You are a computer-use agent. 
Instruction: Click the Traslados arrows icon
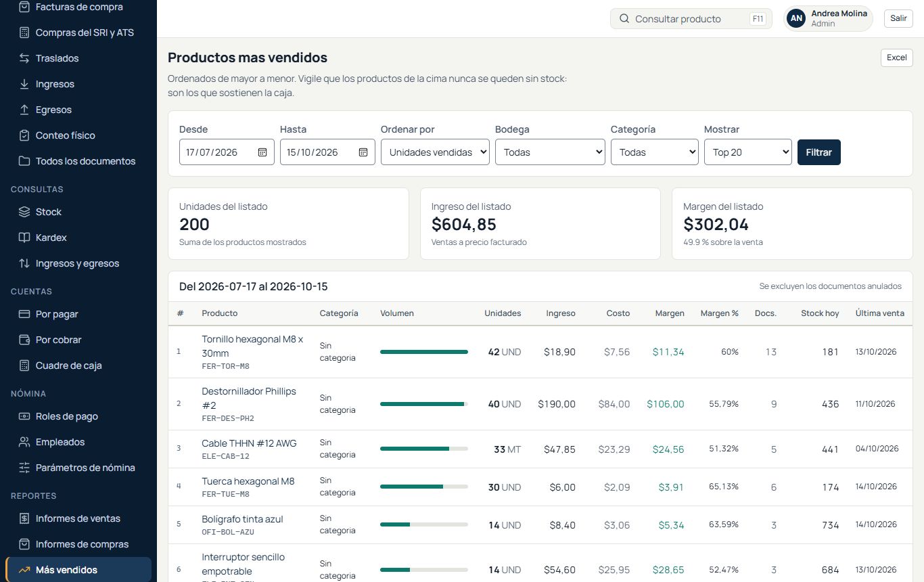tap(24, 58)
